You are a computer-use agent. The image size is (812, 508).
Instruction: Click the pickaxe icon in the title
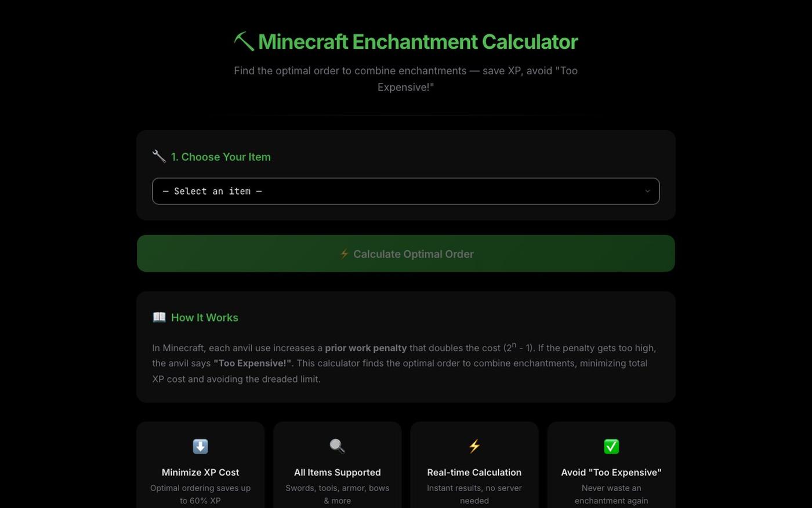click(244, 41)
